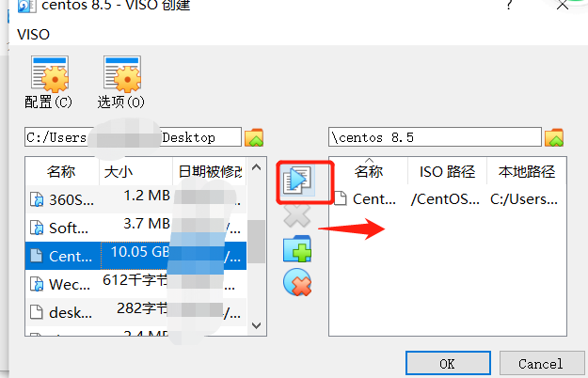The height and width of the screenshot is (378, 588).
Task: Click the grey remove X icon
Action: tap(297, 215)
